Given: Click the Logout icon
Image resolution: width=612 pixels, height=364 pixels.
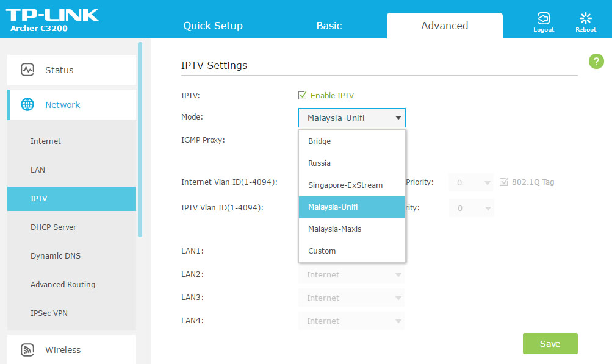Looking at the screenshot, I should 543,18.
